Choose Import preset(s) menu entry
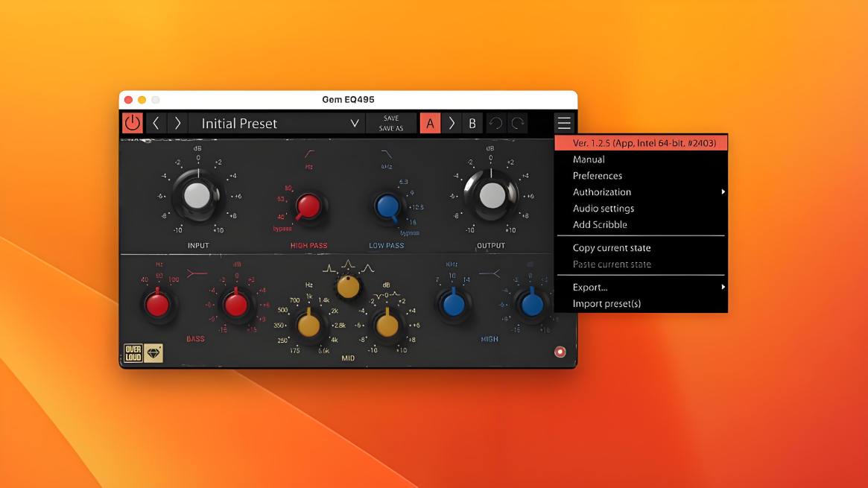The image size is (868, 488). tap(641, 304)
